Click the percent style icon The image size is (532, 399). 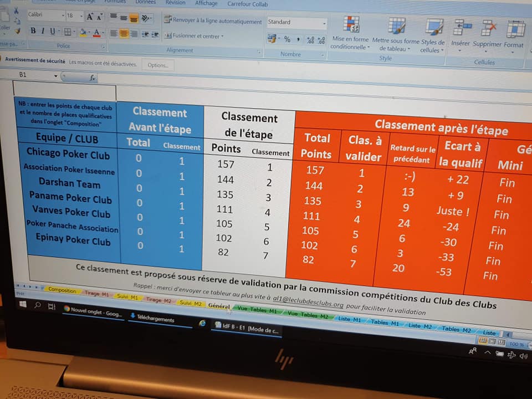tap(287, 39)
